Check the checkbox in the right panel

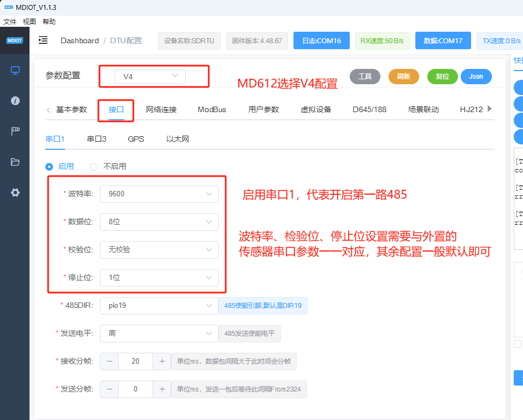click(x=517, y=343)
